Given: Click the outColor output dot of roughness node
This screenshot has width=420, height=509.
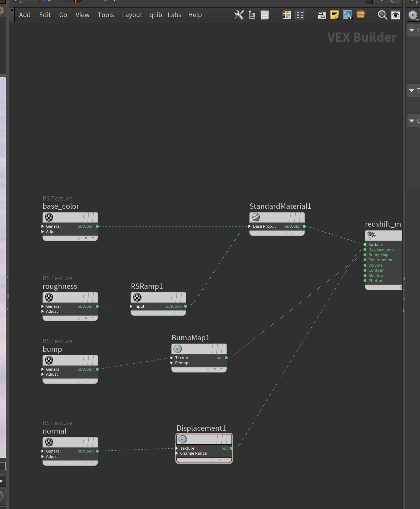Looking at the screenshot, I should [x=97, y=306].
